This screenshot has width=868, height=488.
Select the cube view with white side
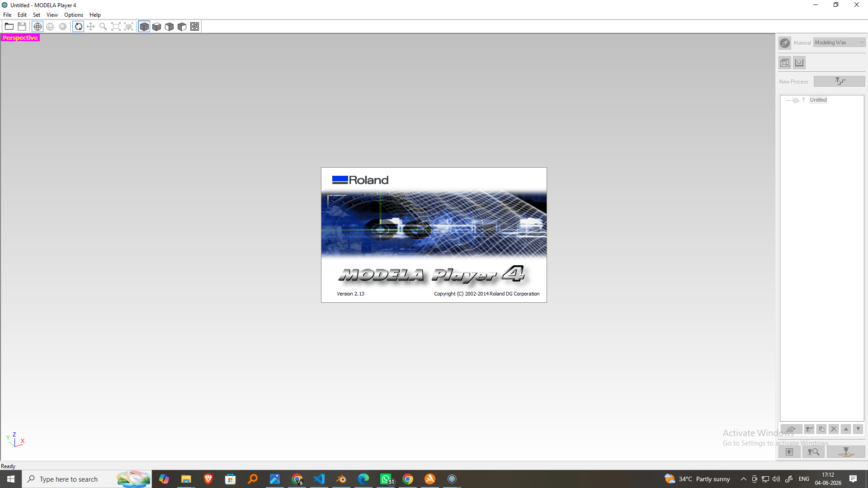(x=182, y=27)
